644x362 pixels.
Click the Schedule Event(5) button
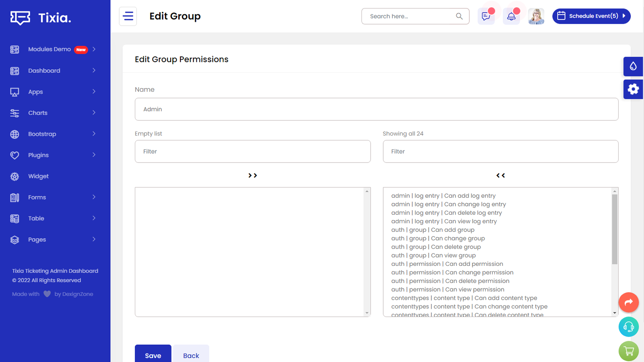tap(591, 16)
